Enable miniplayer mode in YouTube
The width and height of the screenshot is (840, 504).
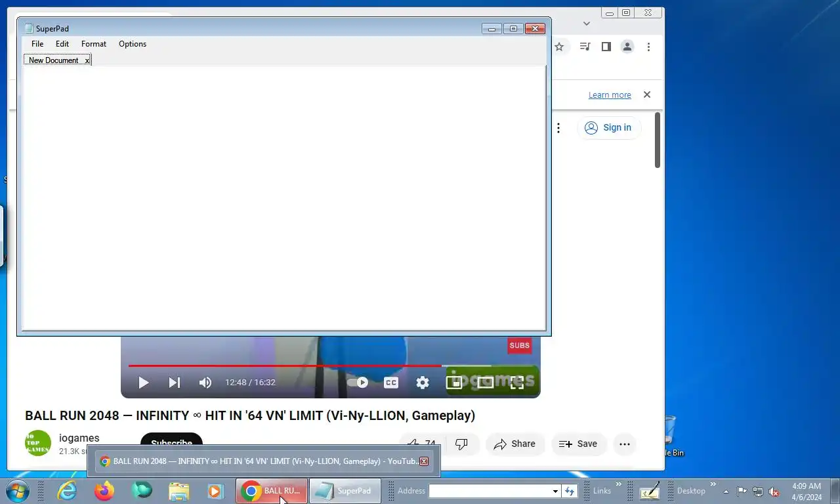click(x=454, y=383)
